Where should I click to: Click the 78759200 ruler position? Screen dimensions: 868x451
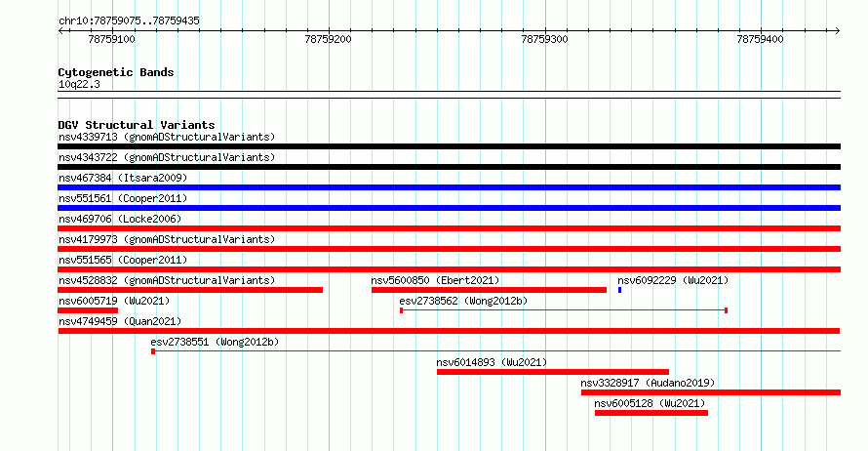[x=329, y=39]
